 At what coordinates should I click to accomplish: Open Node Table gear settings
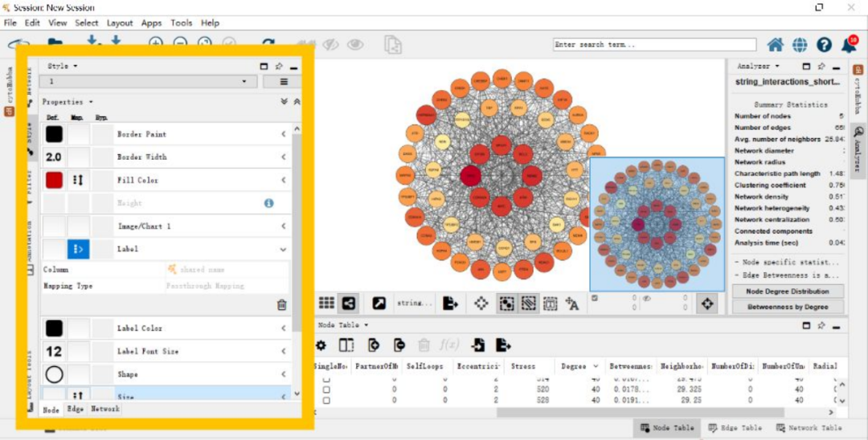pos(321,345)
